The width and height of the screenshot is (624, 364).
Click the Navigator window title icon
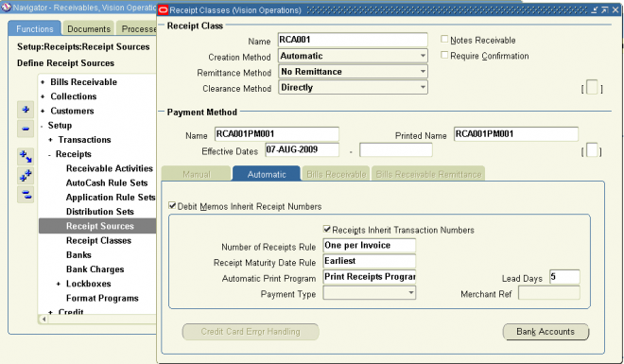tap(6, 8)
